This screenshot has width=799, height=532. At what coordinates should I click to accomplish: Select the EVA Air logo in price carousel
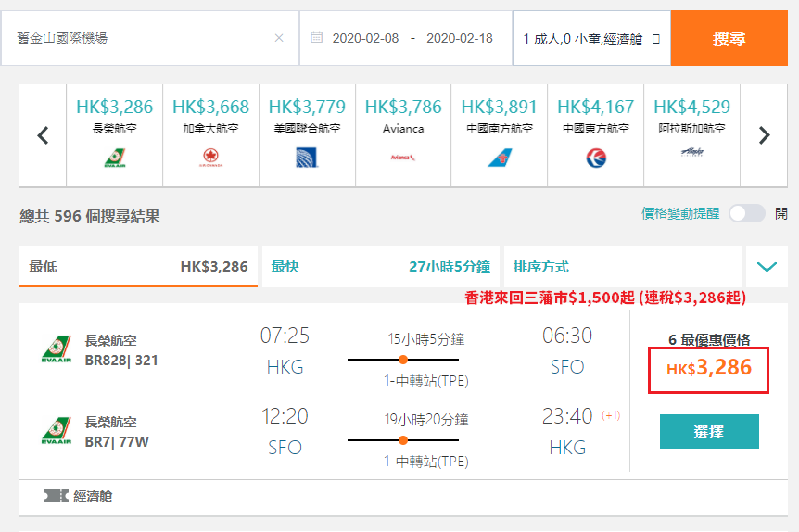pyautogui.click(x=115, y=158)
